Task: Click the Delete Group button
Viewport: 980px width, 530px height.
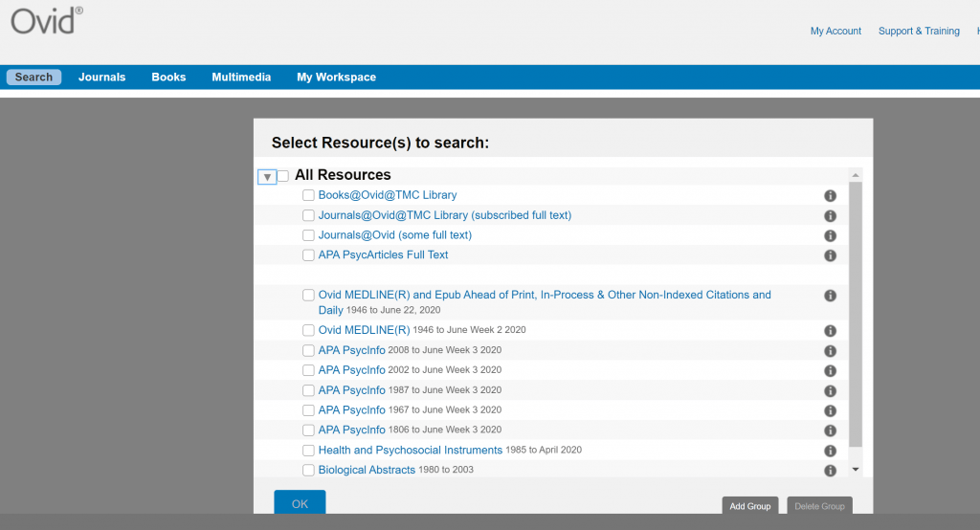Action: pos(819,506)
